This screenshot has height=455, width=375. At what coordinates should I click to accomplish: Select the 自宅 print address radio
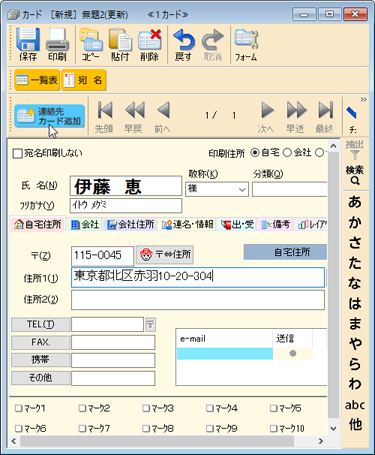tap(255, 153)
